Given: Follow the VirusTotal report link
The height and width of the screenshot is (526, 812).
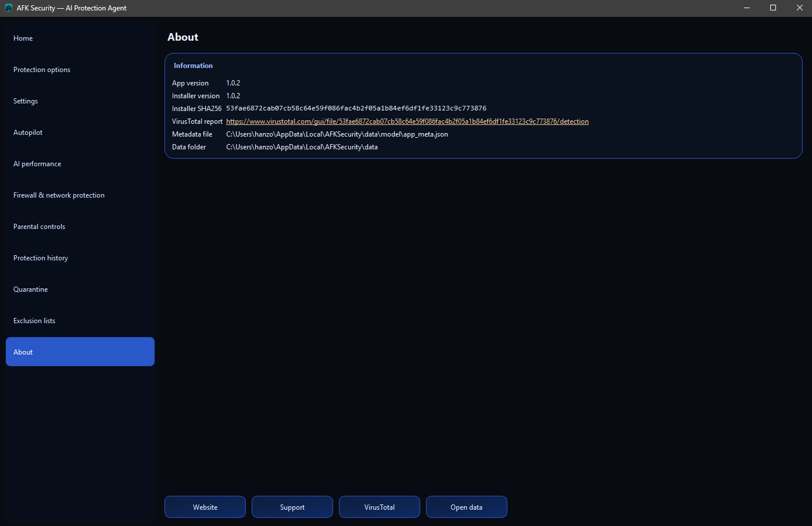Looking at the screenshot, I should coord(407,121).
